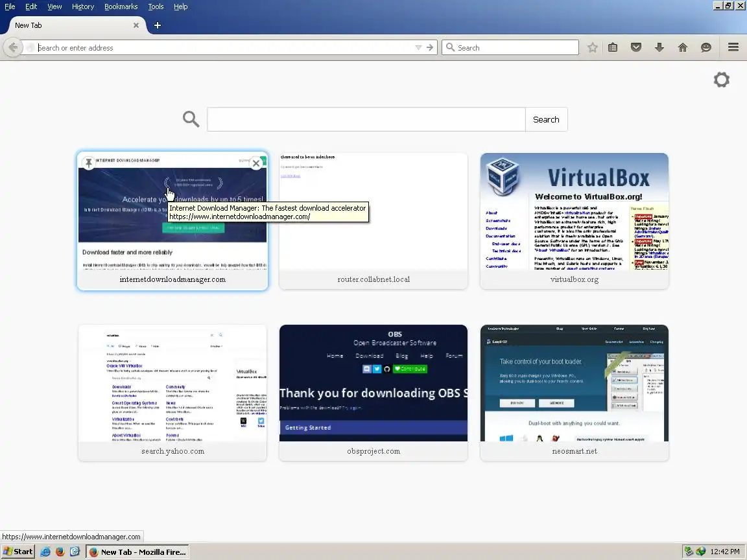Open the chat bubble Hello icon
This screenshot has width=747, height=560.
click(706, 47)
